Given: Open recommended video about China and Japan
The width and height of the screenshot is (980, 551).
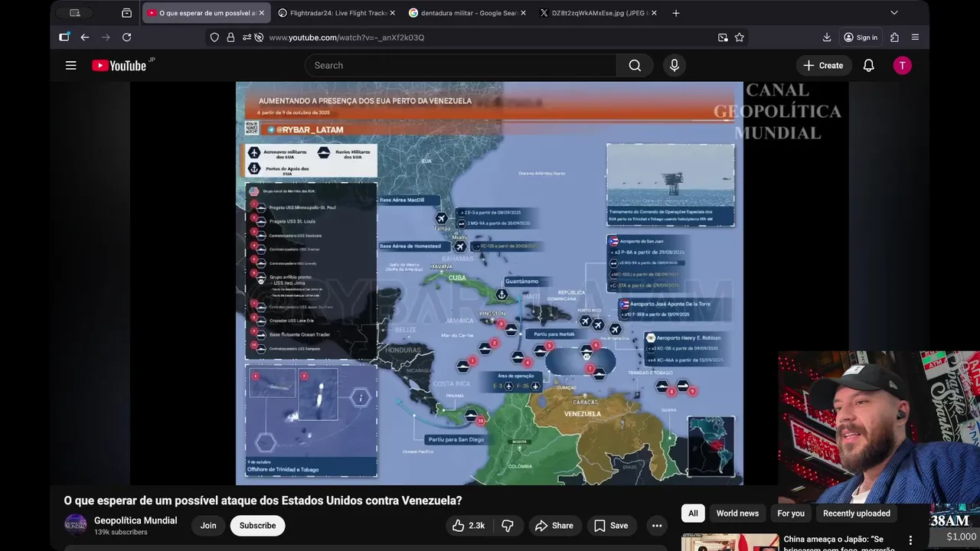Looking at the screenshot, I should (x=840, y=543).
